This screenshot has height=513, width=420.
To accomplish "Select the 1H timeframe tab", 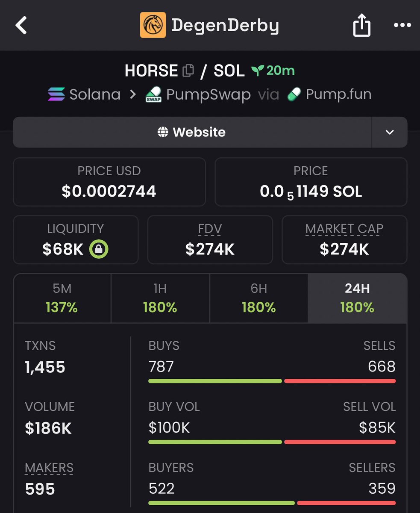I will click(x=160, y=298).
